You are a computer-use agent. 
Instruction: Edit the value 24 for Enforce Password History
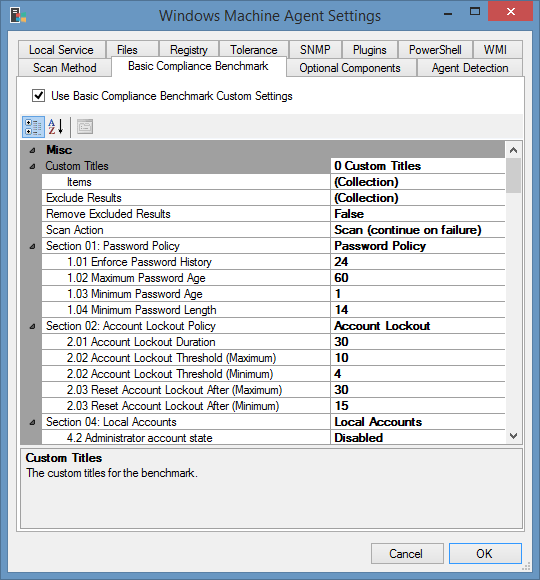point(418,262)
